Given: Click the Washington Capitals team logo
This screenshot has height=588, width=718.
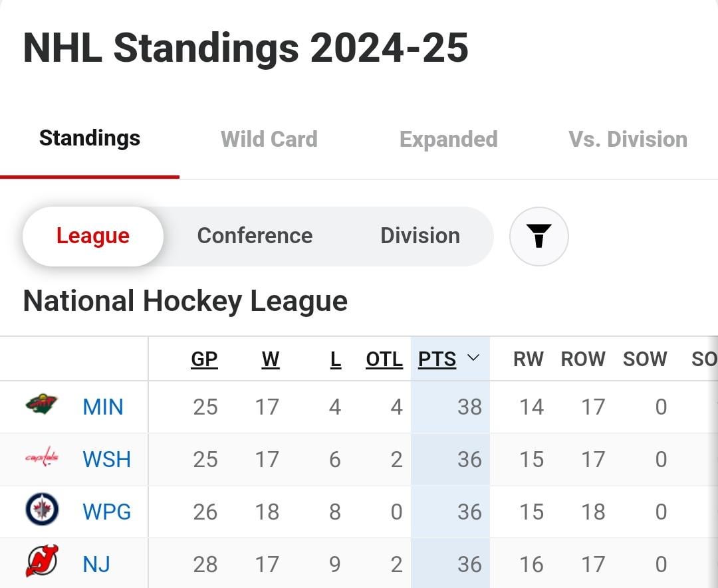Looking at the screenshot, I should coord(42,459).
